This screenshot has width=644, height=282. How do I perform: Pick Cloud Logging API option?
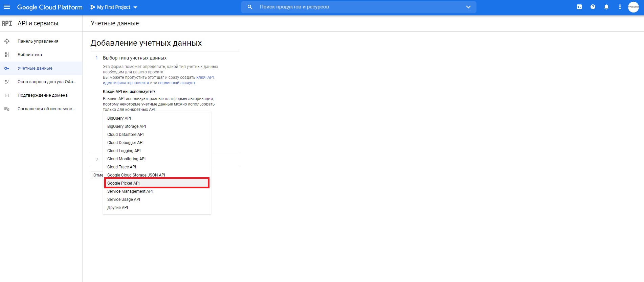point(157,151)
